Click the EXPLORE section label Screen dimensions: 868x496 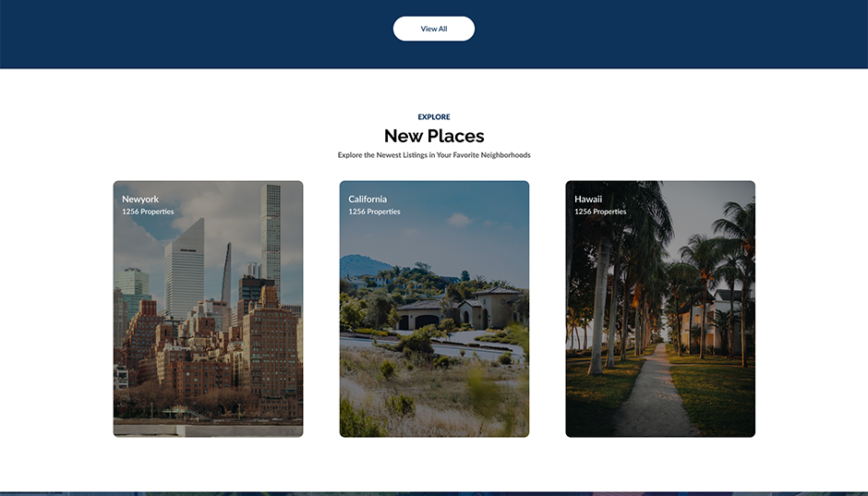point(433,117)
